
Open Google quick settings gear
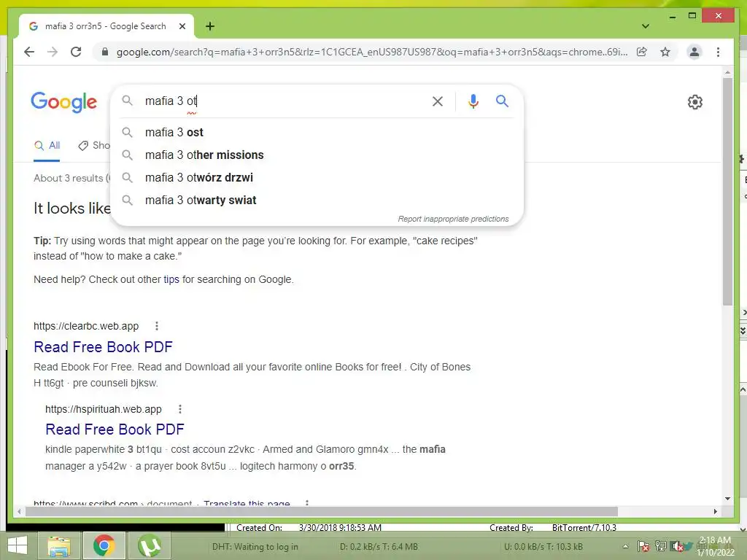click(694, 102)
